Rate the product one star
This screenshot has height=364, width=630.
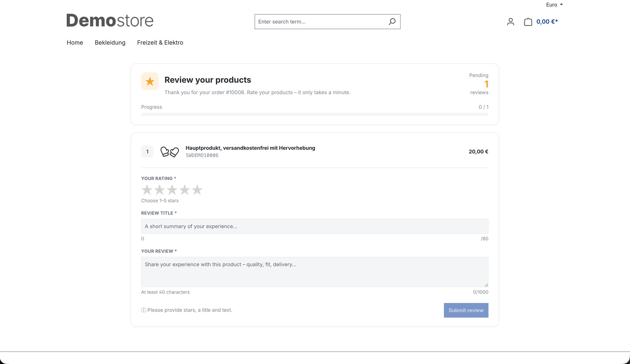pyautogui.click(x=147, y=190)
